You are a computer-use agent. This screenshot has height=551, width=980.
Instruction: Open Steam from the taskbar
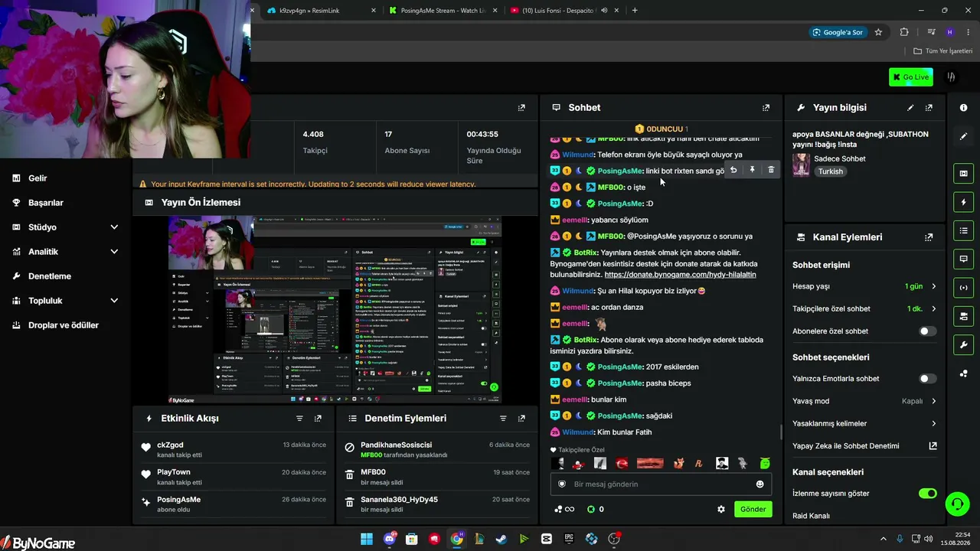(x=501, y=539)
